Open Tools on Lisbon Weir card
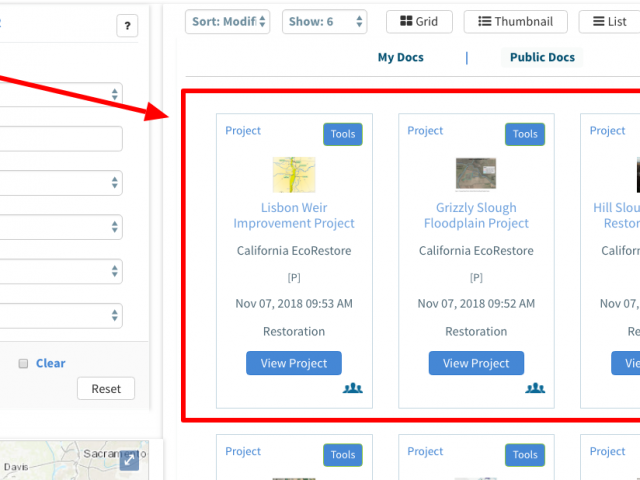Image resolution: width=640 pixels, height=480 pixels. coord(343,134)
